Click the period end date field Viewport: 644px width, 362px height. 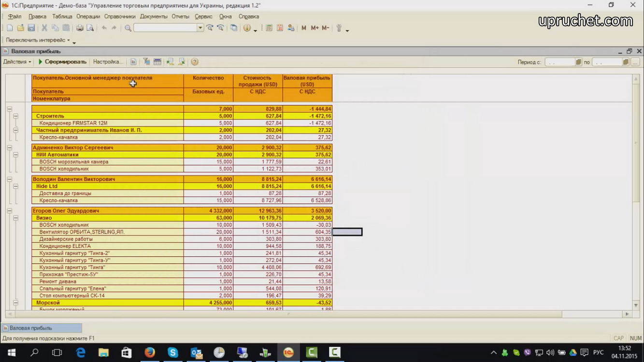(607, 62)
